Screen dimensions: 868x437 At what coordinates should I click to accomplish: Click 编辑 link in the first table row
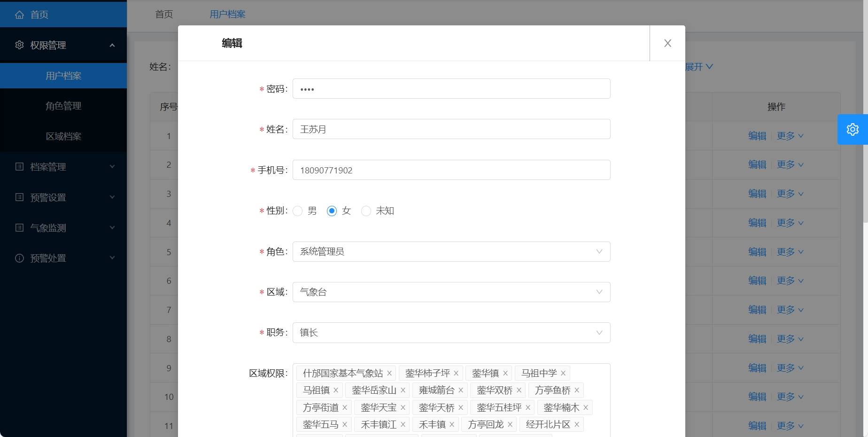pyautogui.click(x=757, y=136)
